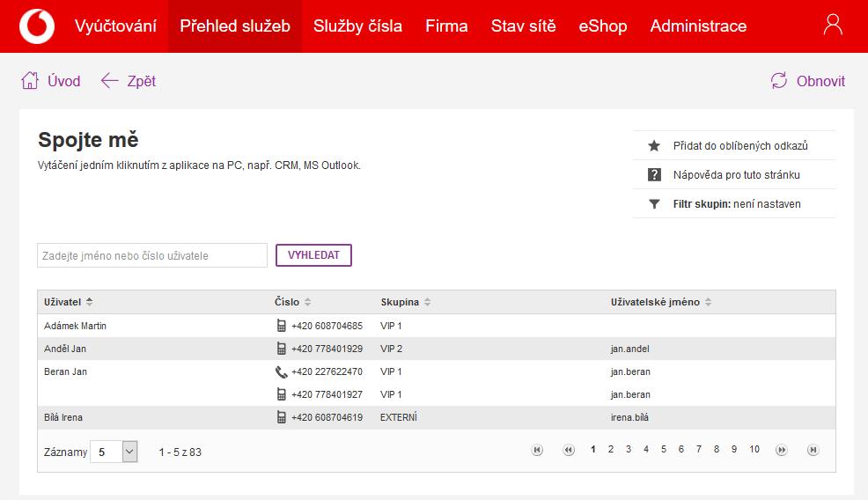
Task: Sort the table by Skupina column
Action: (427, 302)
